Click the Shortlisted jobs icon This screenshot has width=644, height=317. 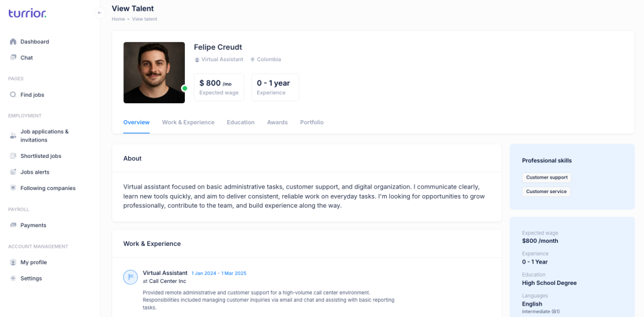[13, 156]
